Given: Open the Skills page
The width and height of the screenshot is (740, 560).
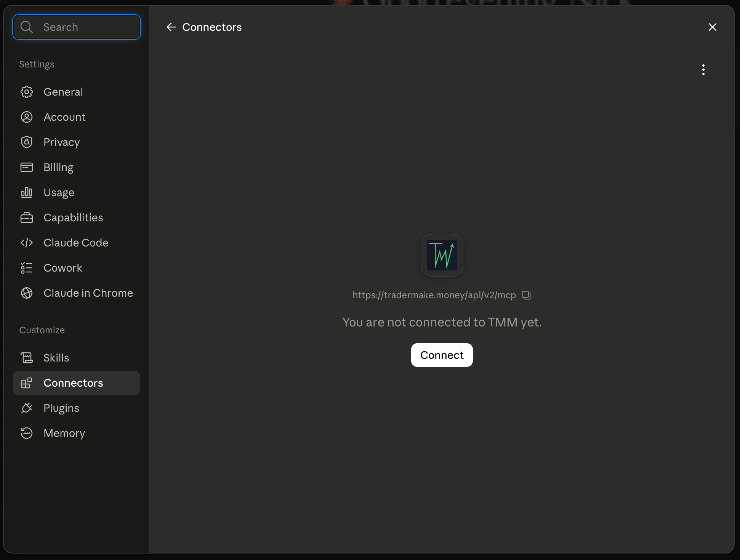Looking at the screenshot, I should pos(77,358).
